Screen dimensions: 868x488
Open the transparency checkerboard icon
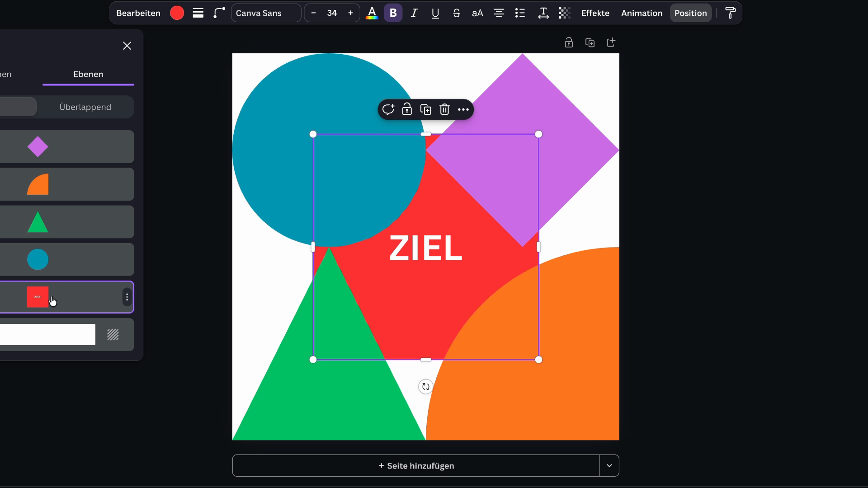pos(564,13)
